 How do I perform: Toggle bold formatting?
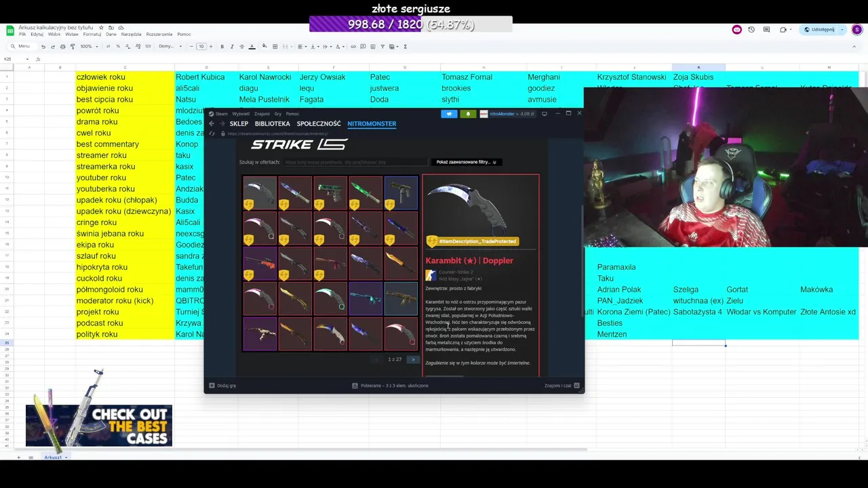pos(222,46)
